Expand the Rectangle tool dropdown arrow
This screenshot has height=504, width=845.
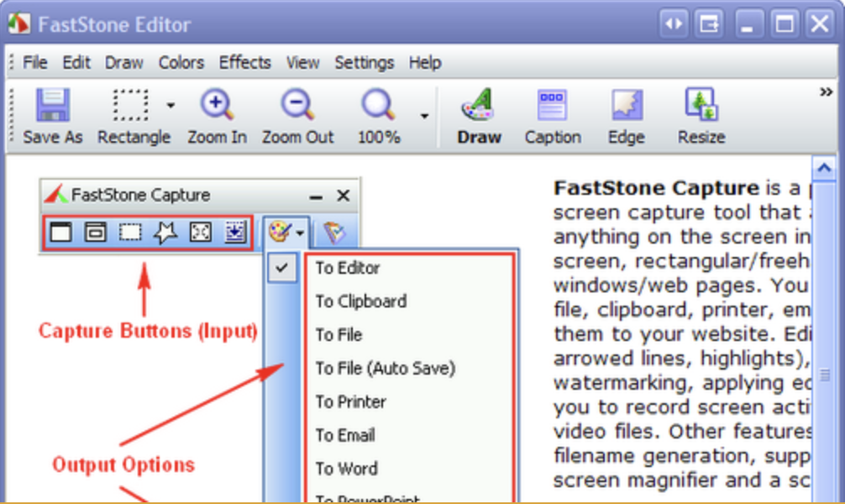(x=171, y=106)
